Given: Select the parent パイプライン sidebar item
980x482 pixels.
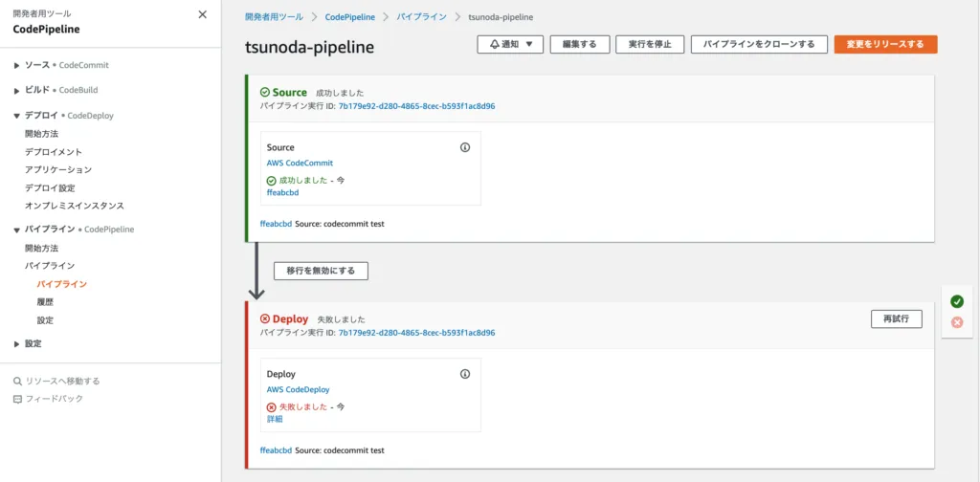Looking at the screenshot, I should pos(50,266).
